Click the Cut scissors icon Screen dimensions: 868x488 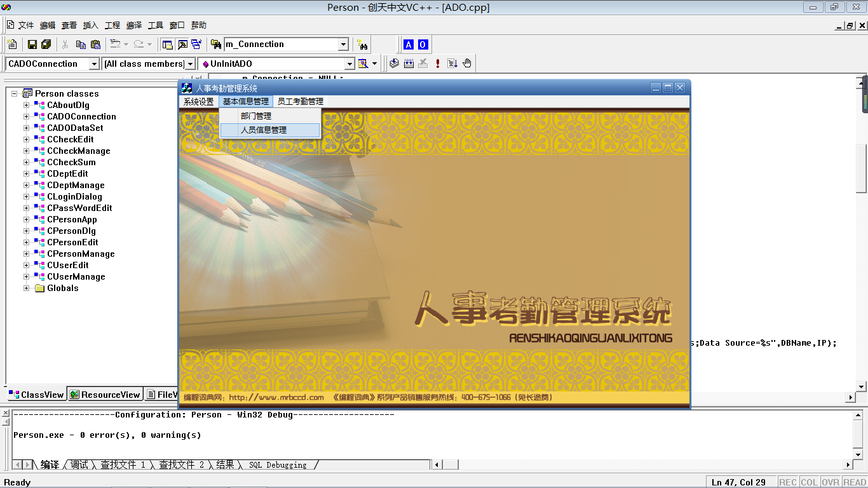(65, 44)
